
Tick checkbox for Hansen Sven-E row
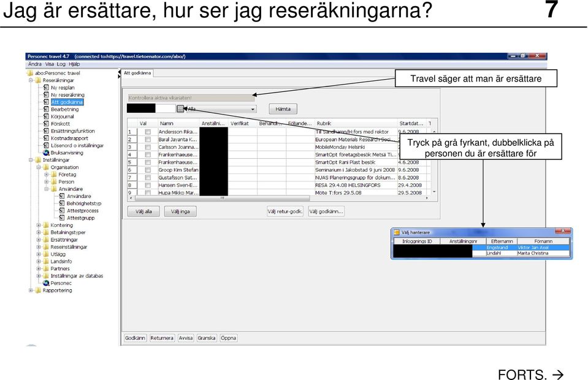click(148, 185)
